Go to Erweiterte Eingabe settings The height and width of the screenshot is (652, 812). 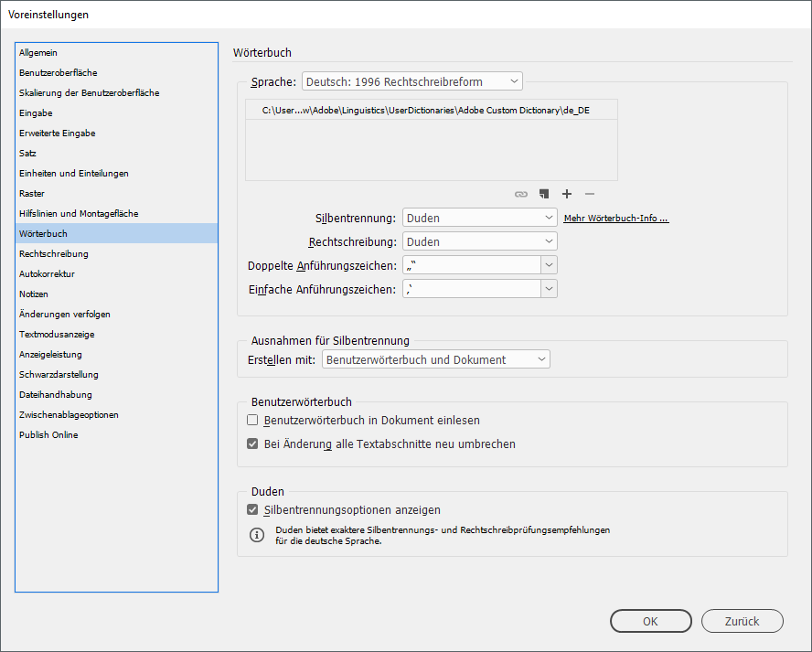(116, 134)
